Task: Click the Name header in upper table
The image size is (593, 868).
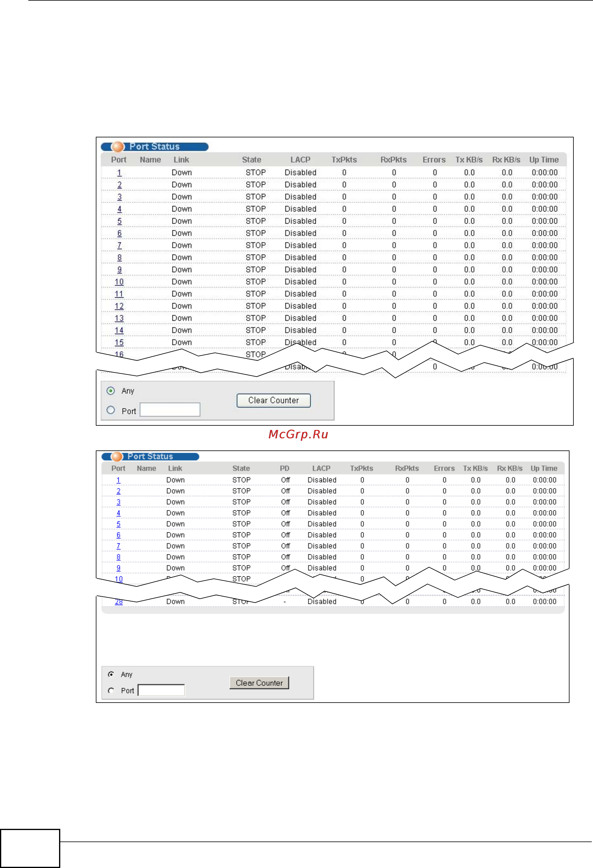Action: coord(150,160)
